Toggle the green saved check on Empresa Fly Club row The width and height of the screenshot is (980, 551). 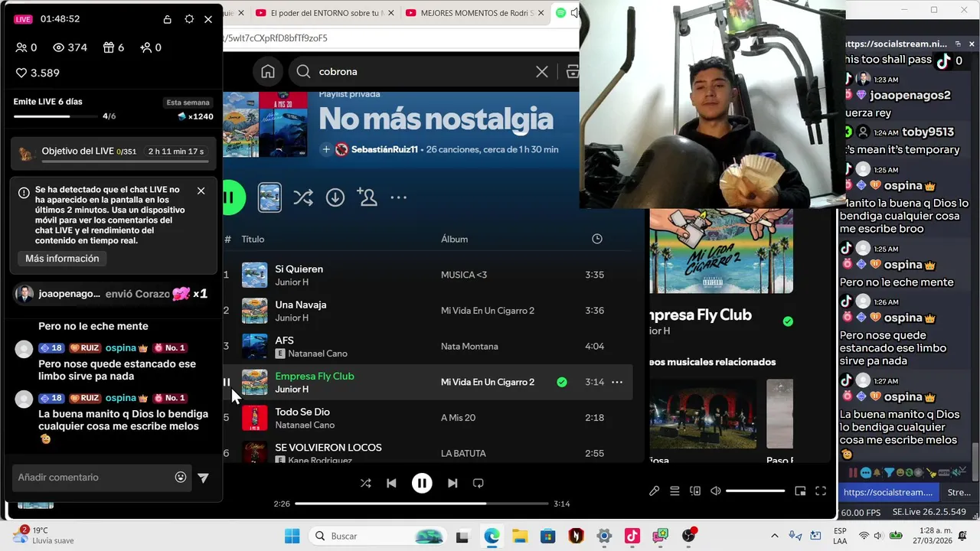(562, 382)
